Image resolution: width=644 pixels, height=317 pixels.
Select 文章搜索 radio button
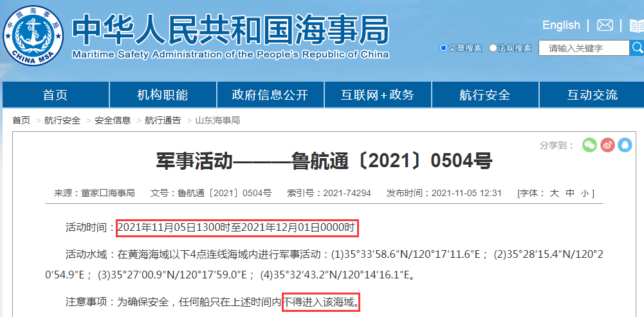click(x=443, y=48)
